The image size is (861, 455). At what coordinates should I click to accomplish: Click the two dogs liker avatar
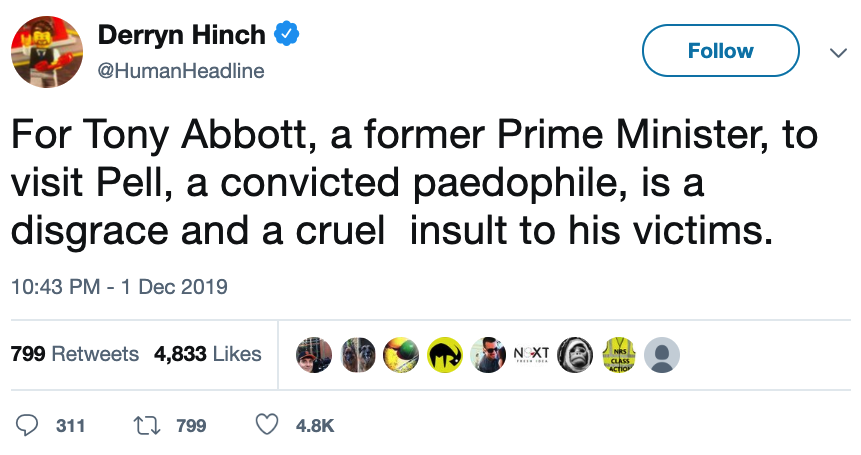[357, 354]
